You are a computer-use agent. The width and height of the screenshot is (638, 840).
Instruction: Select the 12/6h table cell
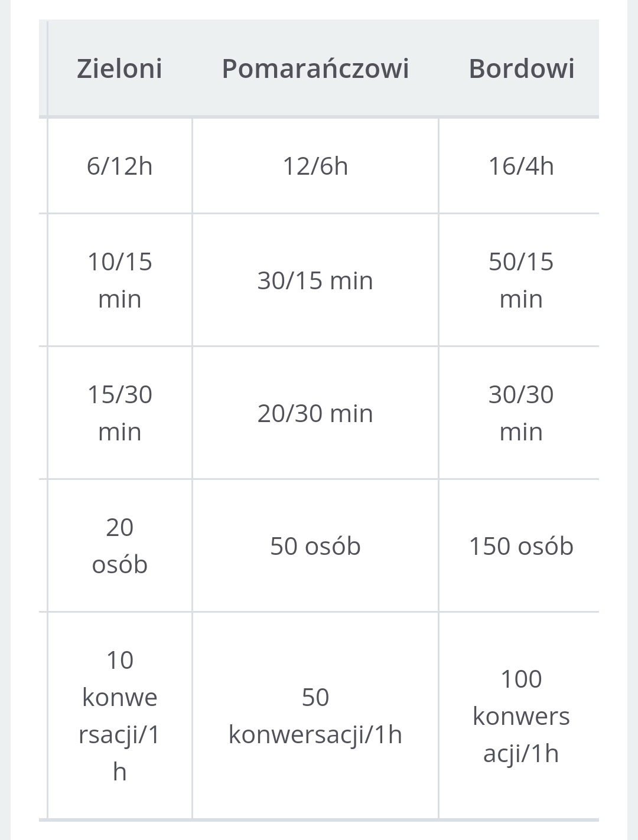click(x=315, y=166)
